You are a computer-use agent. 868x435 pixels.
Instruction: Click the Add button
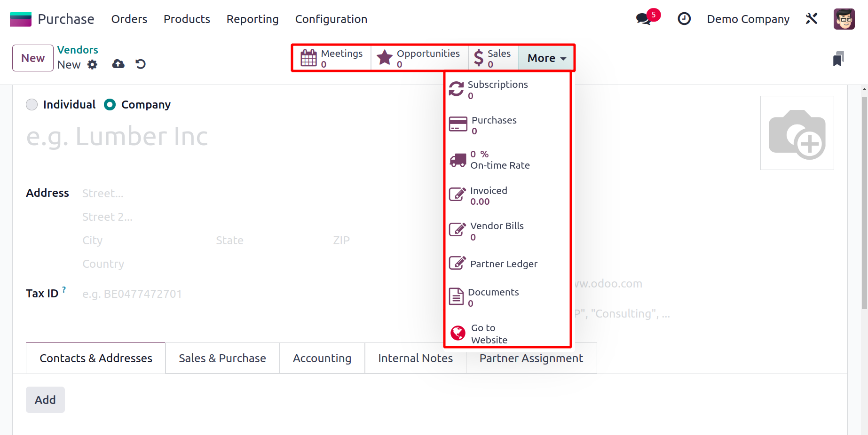point(45,400)
